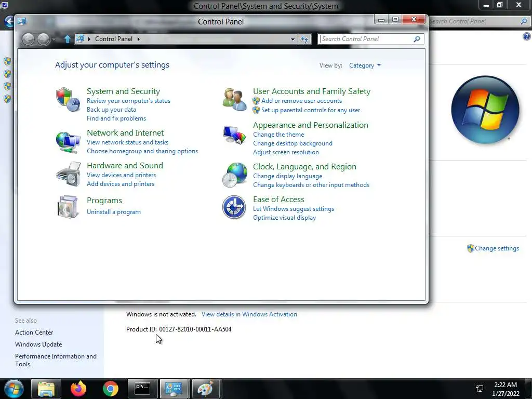Click the Control Panel window title icon
532x399 pixels.
pyautogui.click(x=22, y=21)
